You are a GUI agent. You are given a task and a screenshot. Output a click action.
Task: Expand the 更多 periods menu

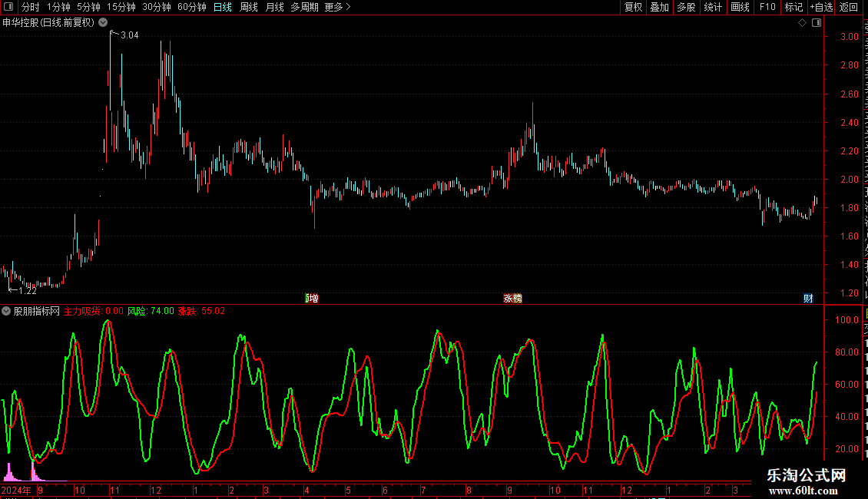coord(338,7)
